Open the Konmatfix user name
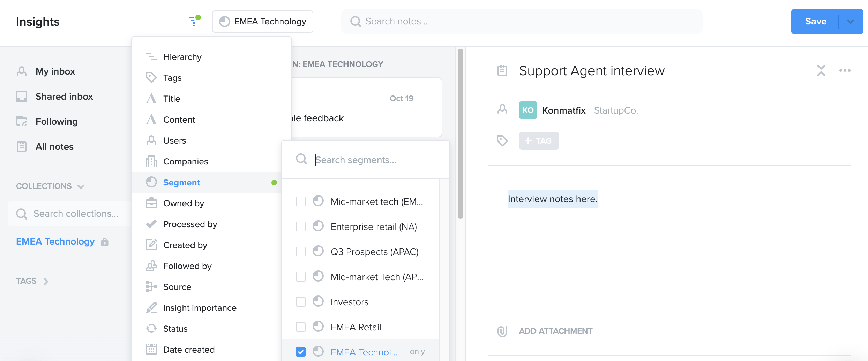The image size is (868, 361). pos(564,110)
